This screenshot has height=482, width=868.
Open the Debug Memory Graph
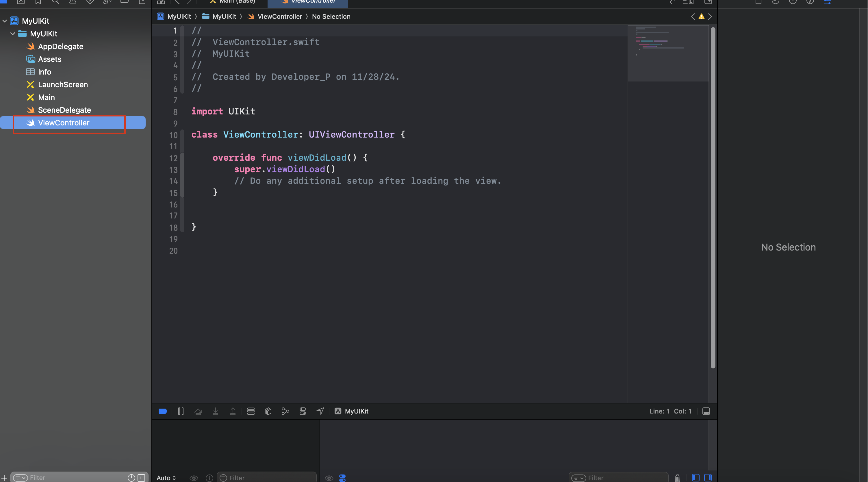285,411
